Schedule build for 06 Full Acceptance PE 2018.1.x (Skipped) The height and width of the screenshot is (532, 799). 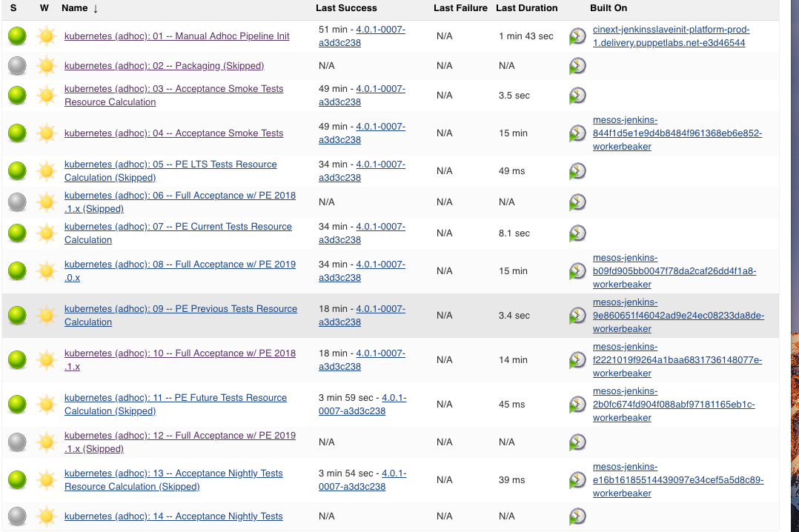(x=577, y=202)
